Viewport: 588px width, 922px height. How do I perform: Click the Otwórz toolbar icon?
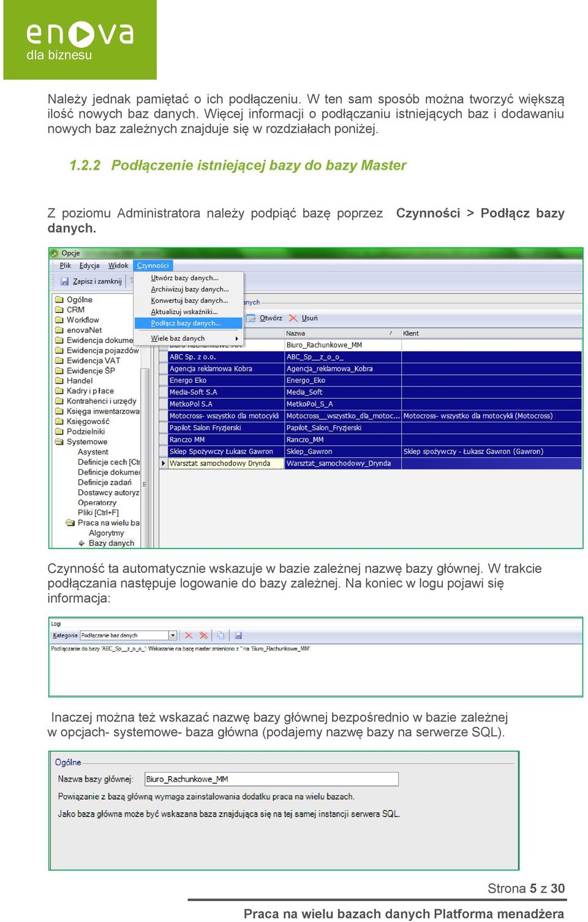coord(251,318)
